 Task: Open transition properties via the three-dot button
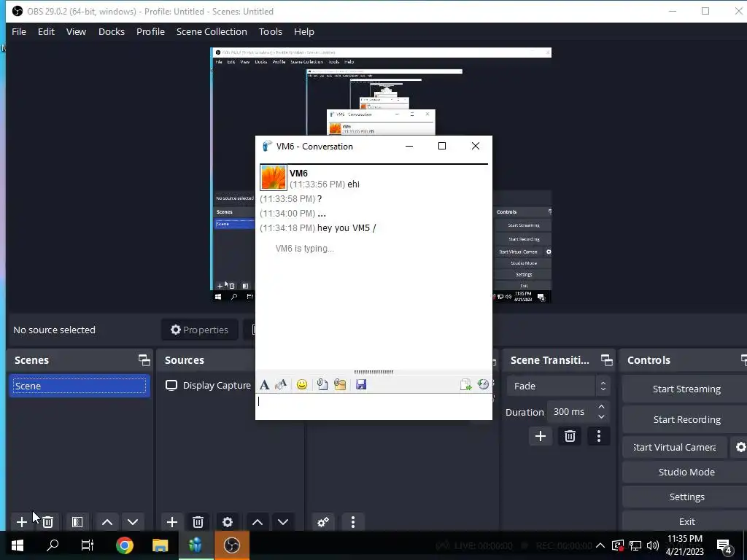point(599,436)
